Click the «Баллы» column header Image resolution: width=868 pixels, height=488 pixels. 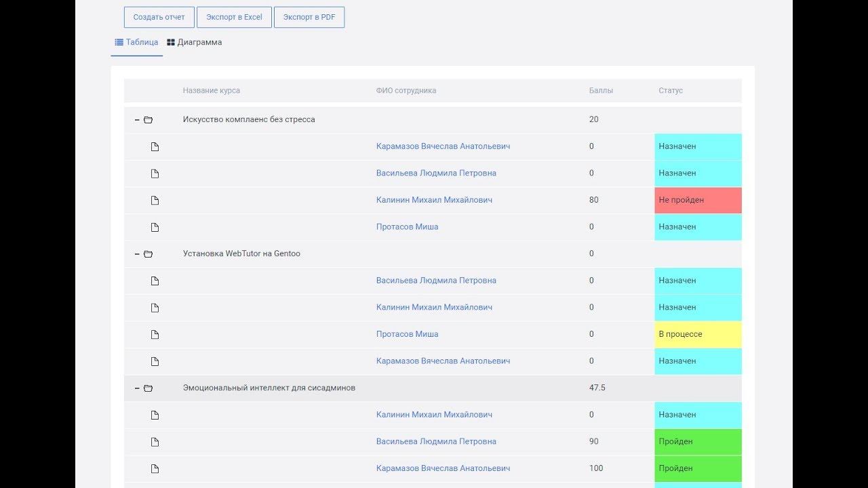coord(601,91)
